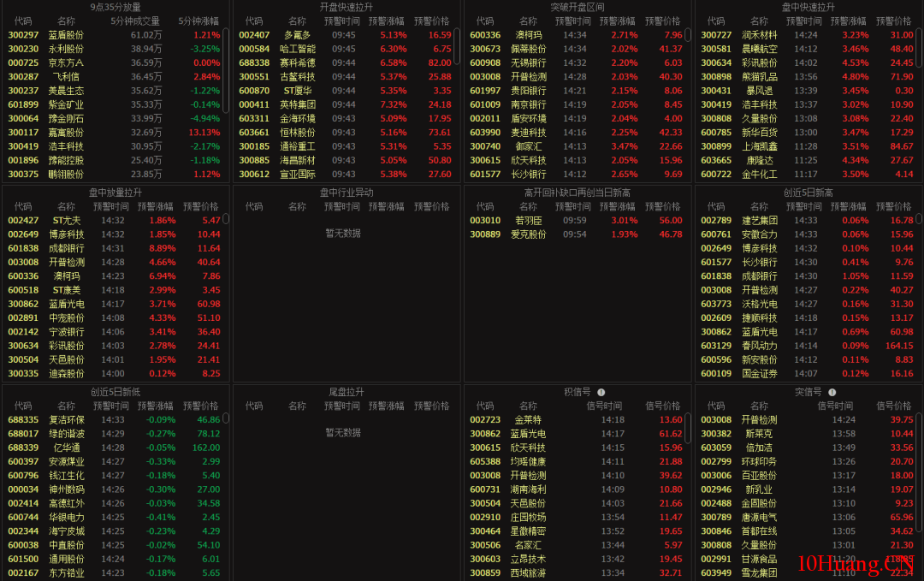Click the 尾盘拉升 panel header
The image size is (924, 581).
[346, 392]
